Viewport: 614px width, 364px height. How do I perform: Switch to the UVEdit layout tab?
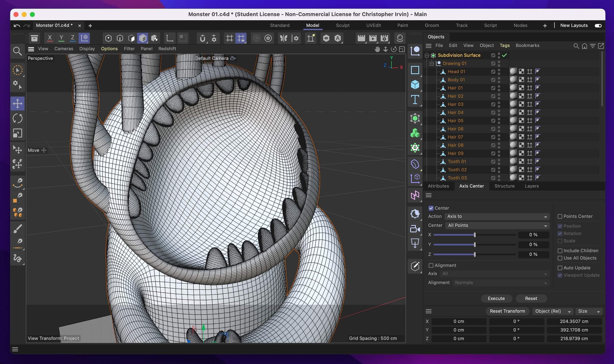pos(373,25)
